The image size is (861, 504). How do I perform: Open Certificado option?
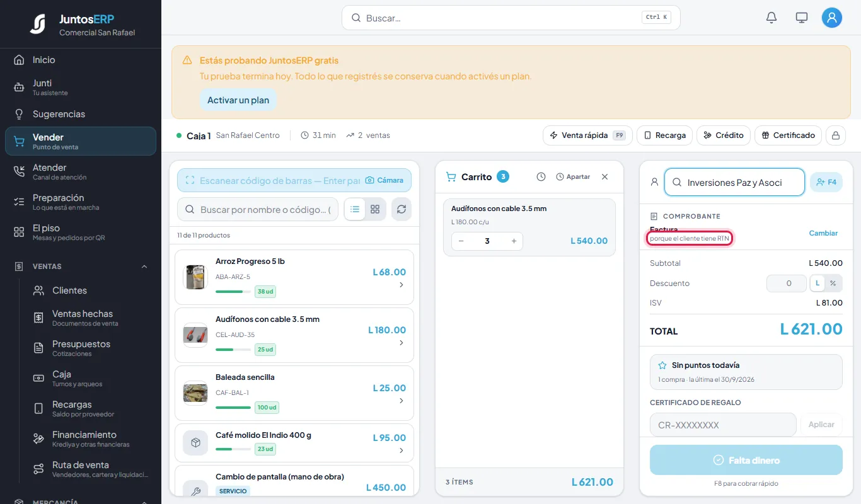pyautogui.click(x=788, y=135)
